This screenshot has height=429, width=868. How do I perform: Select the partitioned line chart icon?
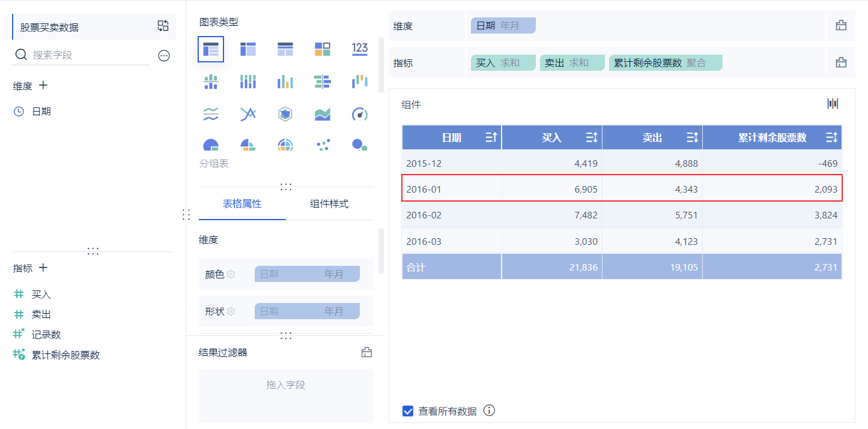[211, 114]
